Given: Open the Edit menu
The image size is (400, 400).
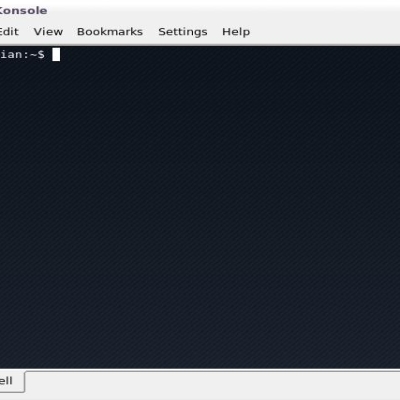Looking at the screenshot, I should tap(9, 32).
